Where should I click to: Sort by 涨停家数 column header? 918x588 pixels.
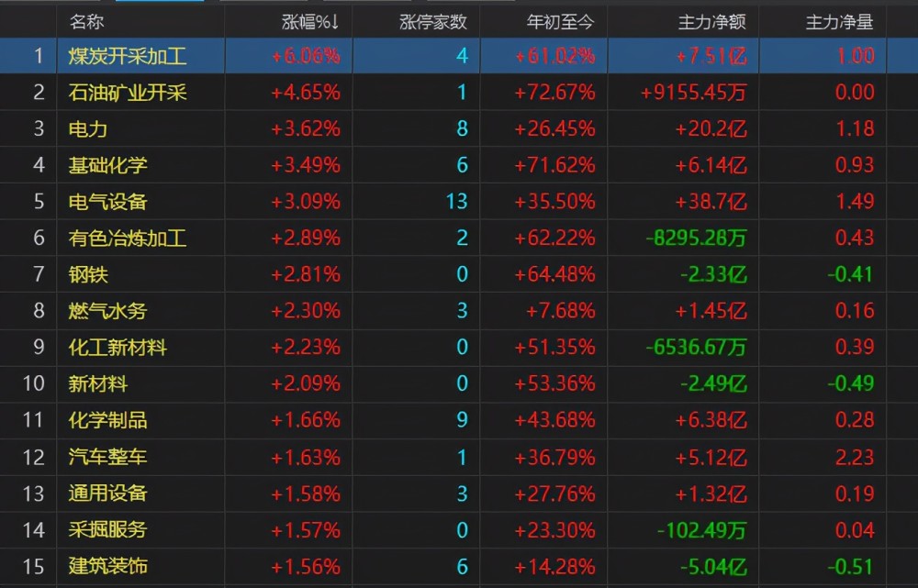tap(432, 21)
